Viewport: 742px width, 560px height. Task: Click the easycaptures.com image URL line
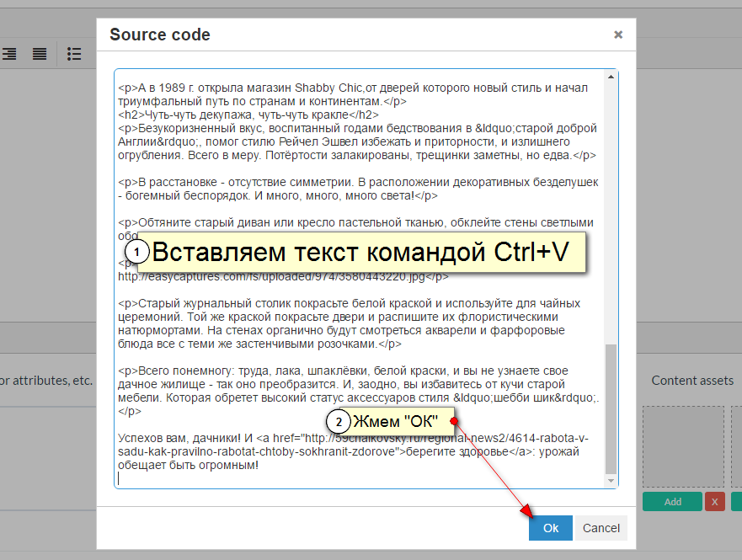[295, 276]
